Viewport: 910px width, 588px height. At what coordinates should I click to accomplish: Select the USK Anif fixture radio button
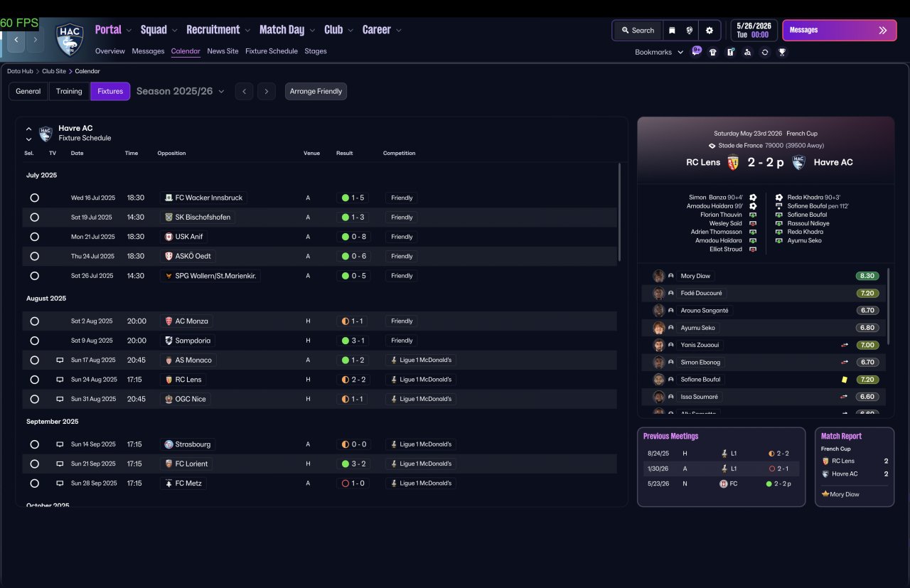click(x=34, y=237)
